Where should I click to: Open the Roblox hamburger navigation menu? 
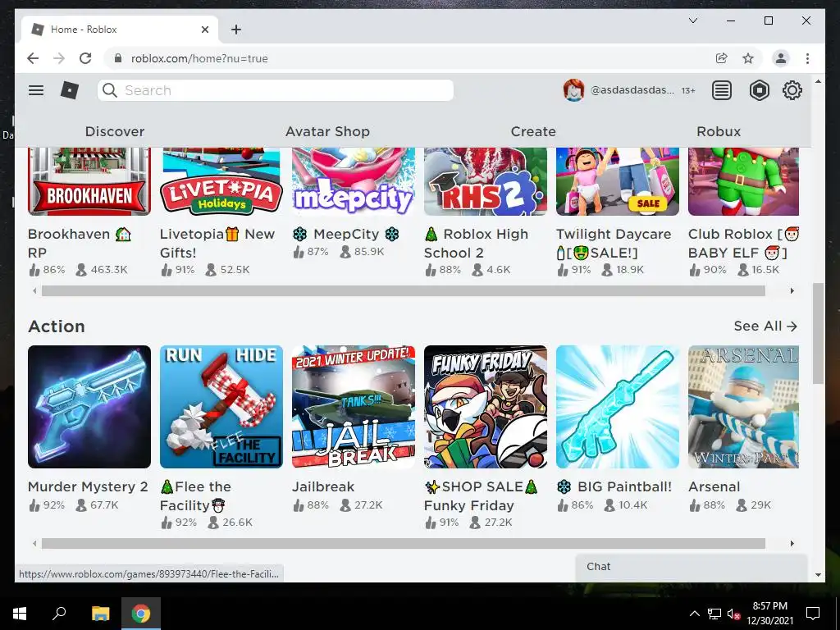(36, 90)
